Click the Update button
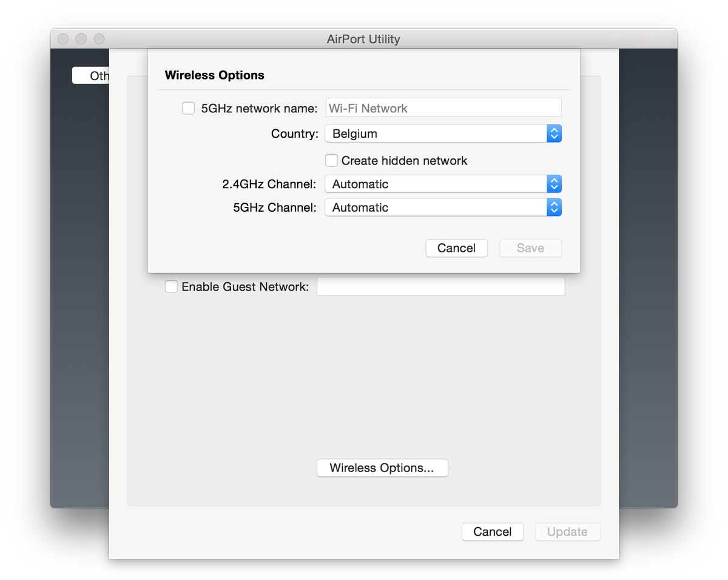The image size is (728, 580). pos(568,532)
